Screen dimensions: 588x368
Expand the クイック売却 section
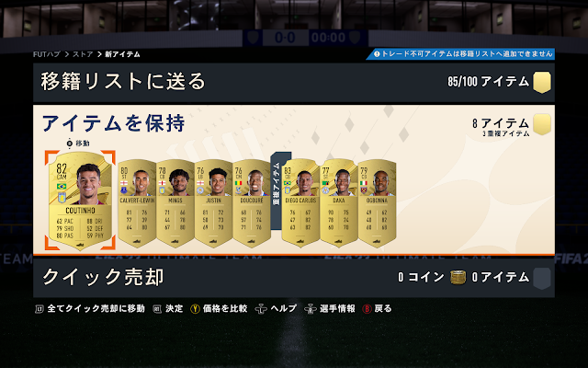tap(294, 278)
